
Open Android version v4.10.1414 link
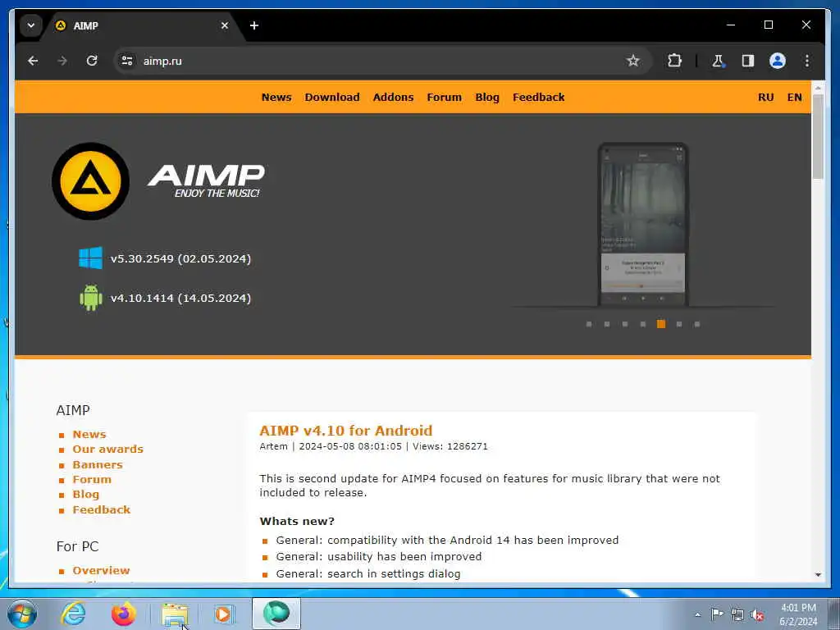click(x=180, y=299)
